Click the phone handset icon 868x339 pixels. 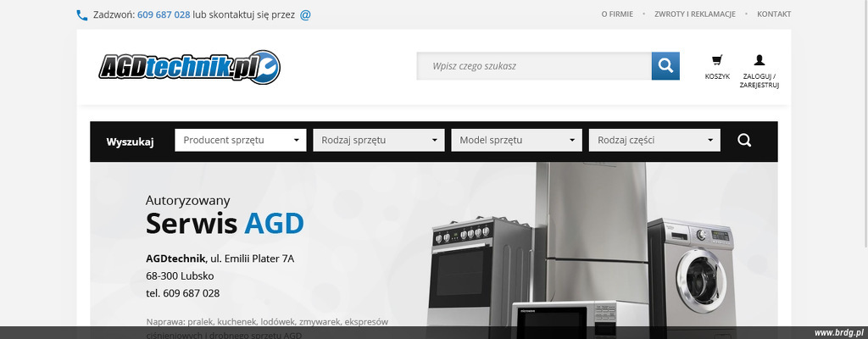(x=82, y=14)
